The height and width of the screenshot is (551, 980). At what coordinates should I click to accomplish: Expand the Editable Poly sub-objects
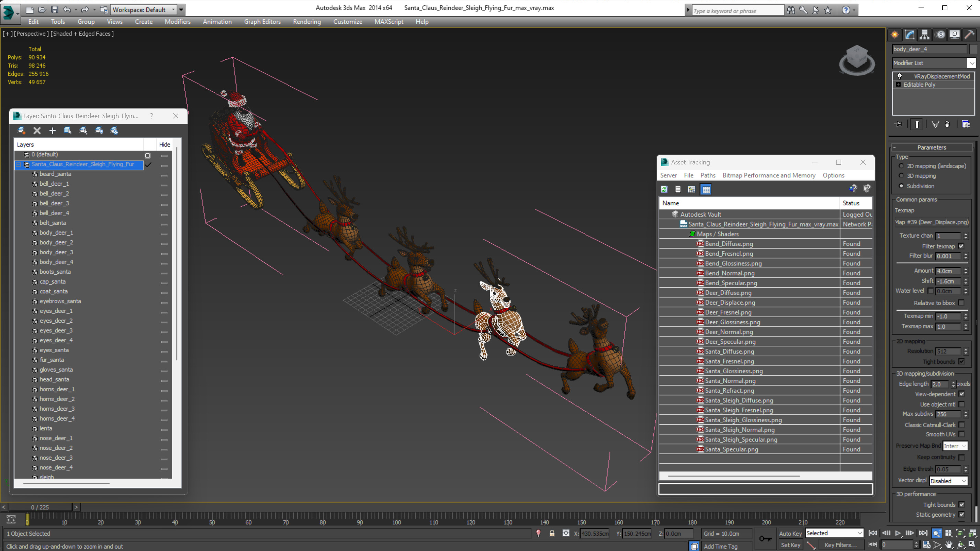(899, 84)
